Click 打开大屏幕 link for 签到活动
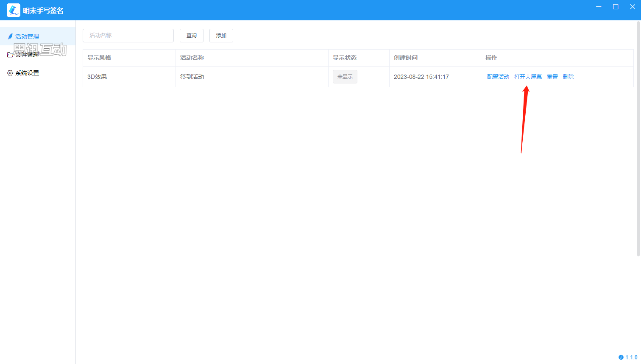This screenshot has width=641, height=364. tap(528, 77)
